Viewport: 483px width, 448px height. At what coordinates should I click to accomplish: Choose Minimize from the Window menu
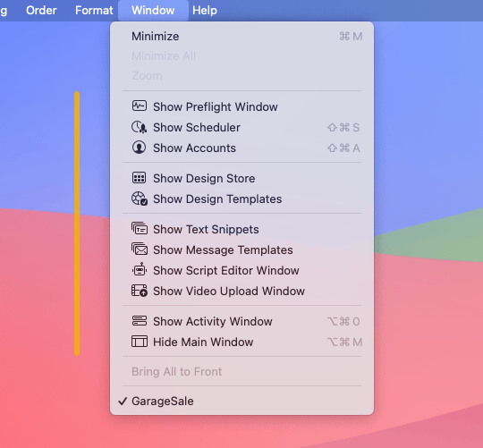pos(241,37)
